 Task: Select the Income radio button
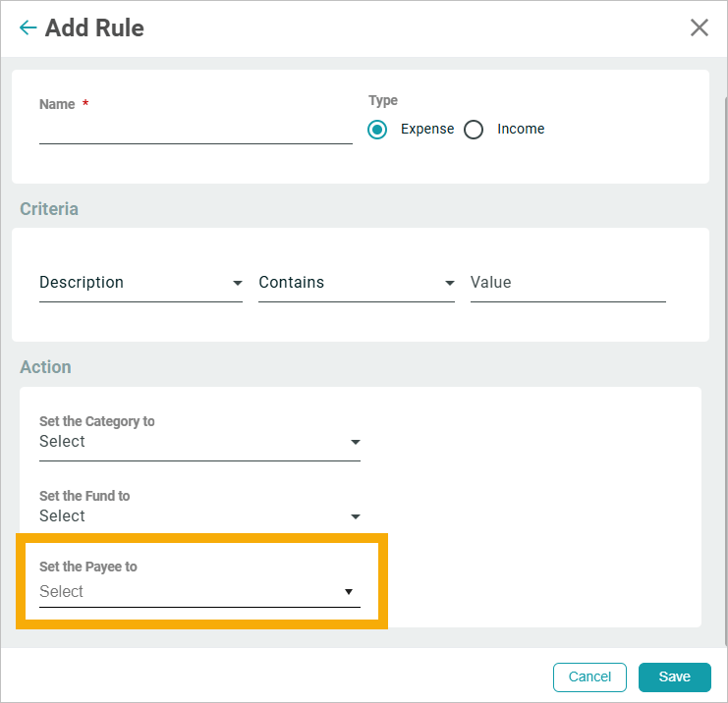point(474,130)
